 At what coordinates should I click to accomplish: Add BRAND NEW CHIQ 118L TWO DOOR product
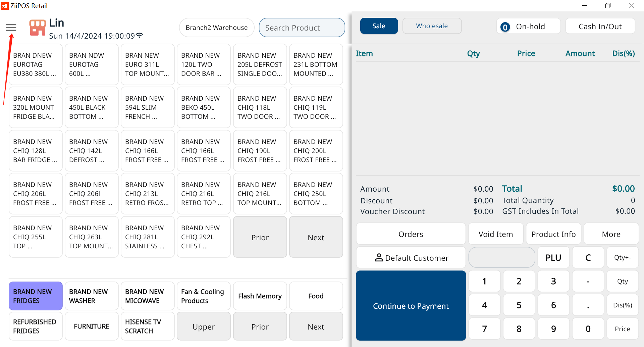tap(260, 107)
